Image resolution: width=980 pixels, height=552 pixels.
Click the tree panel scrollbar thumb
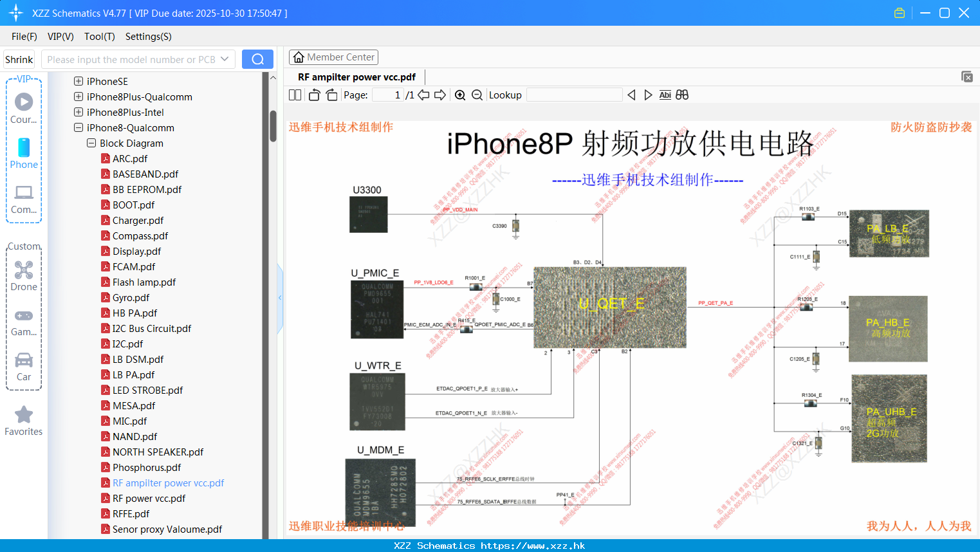coord(273,126)
